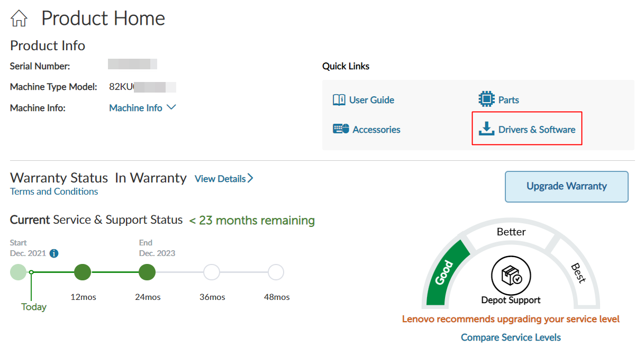Open the Parts quick link
The height and width of the screenshot is (356, 644).
click(x=509, y=100)
